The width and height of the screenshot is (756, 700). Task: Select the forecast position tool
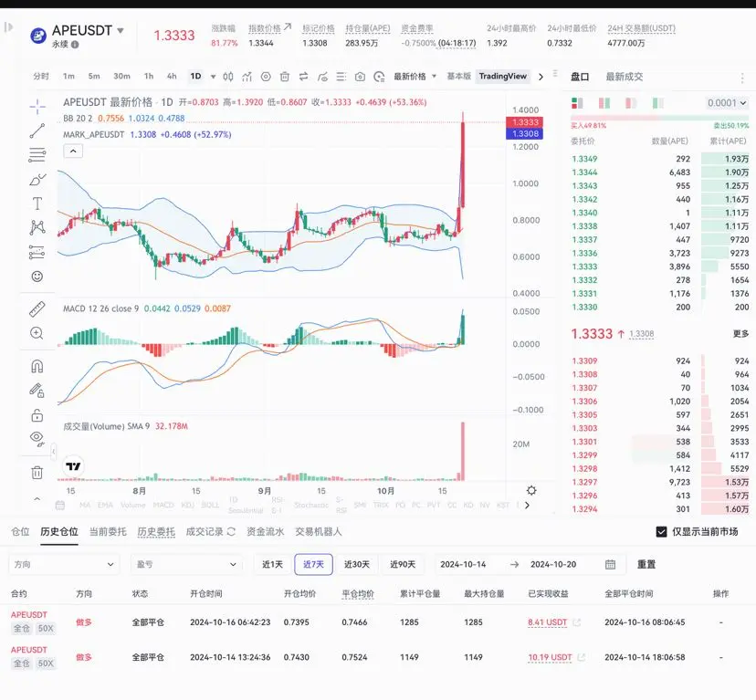[x=37, y=252]
